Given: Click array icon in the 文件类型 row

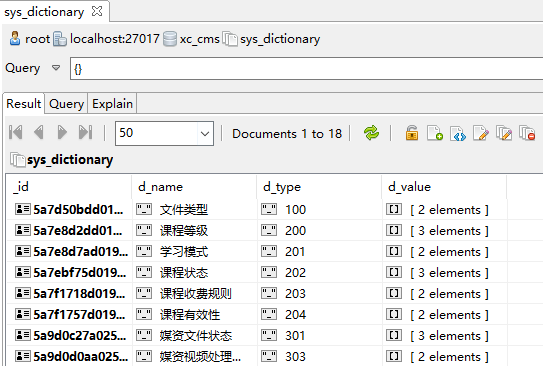Looking at the screenshot, I should (x=394, y=209).
